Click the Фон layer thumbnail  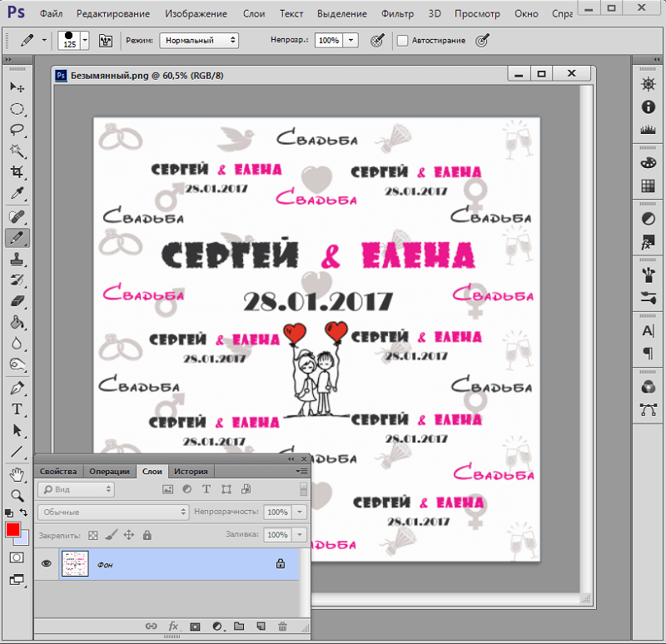(x=75, y=564)
